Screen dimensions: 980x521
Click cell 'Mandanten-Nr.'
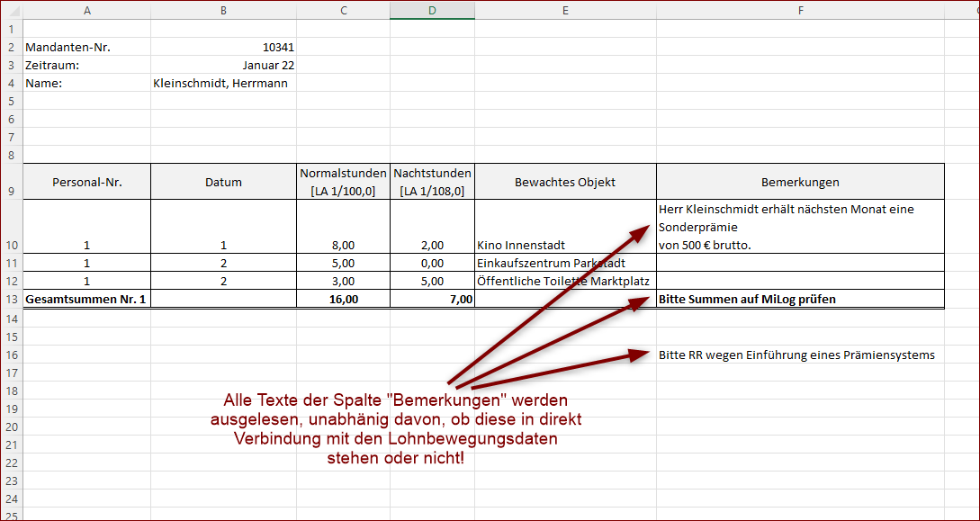tap(87, 47)
